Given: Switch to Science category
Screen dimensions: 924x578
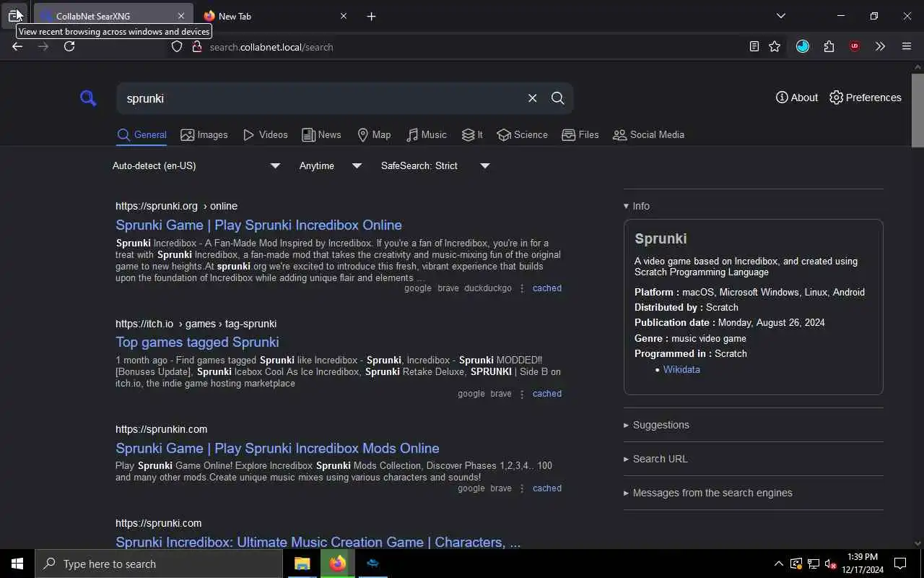Looking at the screenshot, I should 522,135.
